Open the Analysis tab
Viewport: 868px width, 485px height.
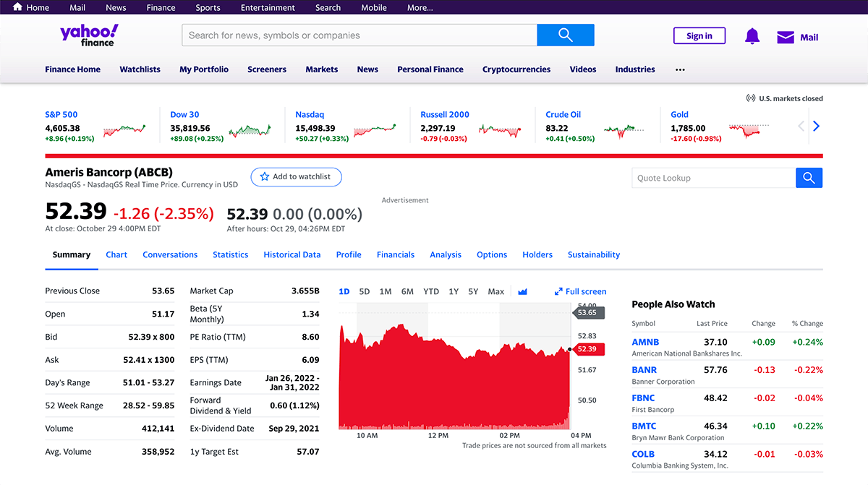pos(446,254)
